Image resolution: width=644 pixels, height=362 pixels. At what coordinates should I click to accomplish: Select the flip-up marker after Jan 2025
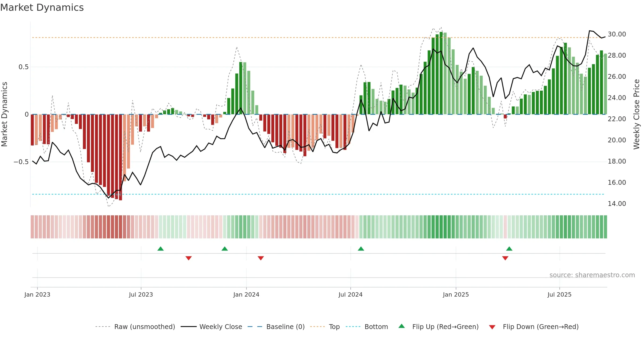coord(509,249)
